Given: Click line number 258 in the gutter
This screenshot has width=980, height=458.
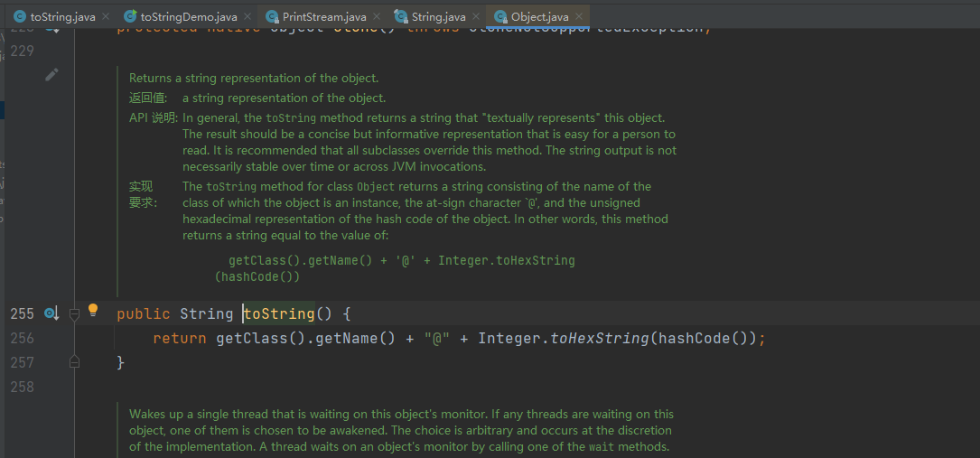Looking at the screenshot, I should click(x=22, y=387).
